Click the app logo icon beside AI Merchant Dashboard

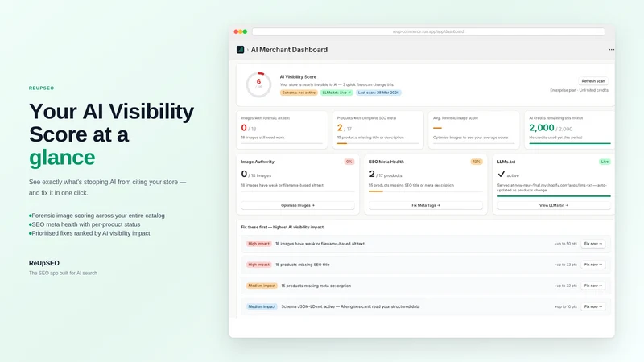[240, 50]
